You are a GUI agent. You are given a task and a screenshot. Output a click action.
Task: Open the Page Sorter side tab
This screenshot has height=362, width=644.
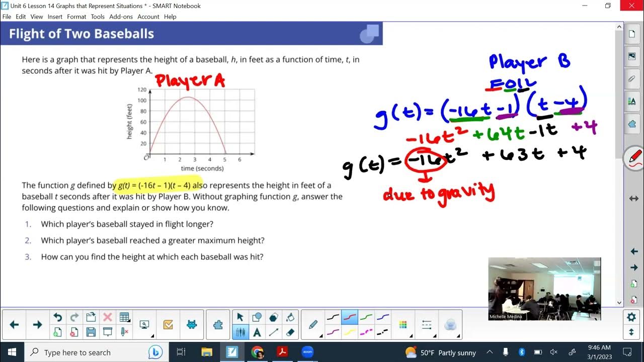pos(632,34)
